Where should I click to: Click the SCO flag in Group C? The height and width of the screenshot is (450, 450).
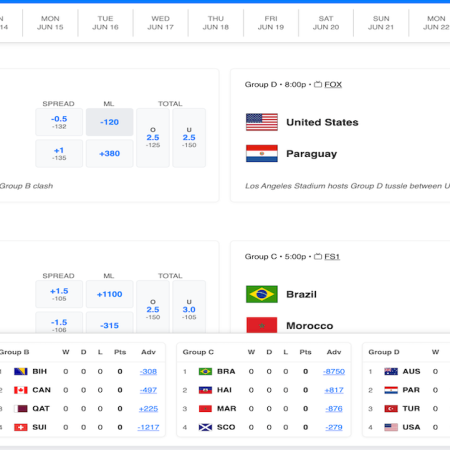click(205, 427)
